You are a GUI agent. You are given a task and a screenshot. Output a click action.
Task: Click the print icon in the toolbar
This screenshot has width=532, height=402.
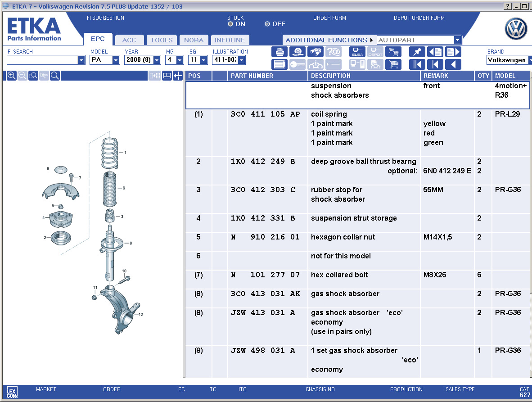(280, 52)
